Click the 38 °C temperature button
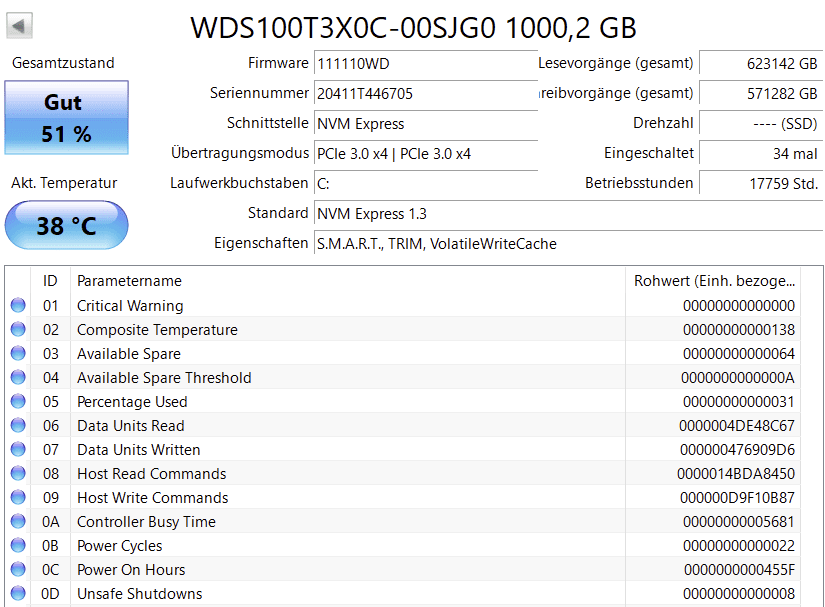 coord(67,226)
